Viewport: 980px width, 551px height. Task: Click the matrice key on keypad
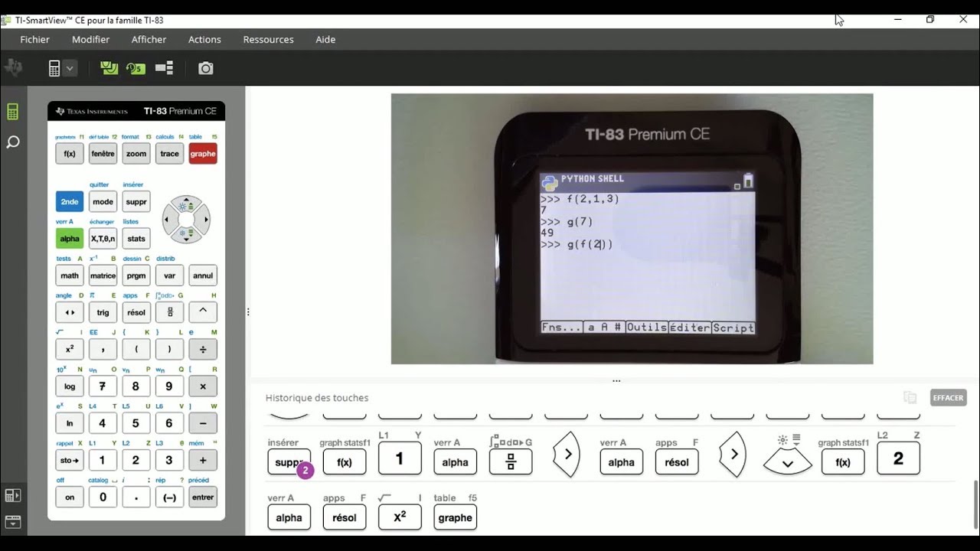(103, 275)
